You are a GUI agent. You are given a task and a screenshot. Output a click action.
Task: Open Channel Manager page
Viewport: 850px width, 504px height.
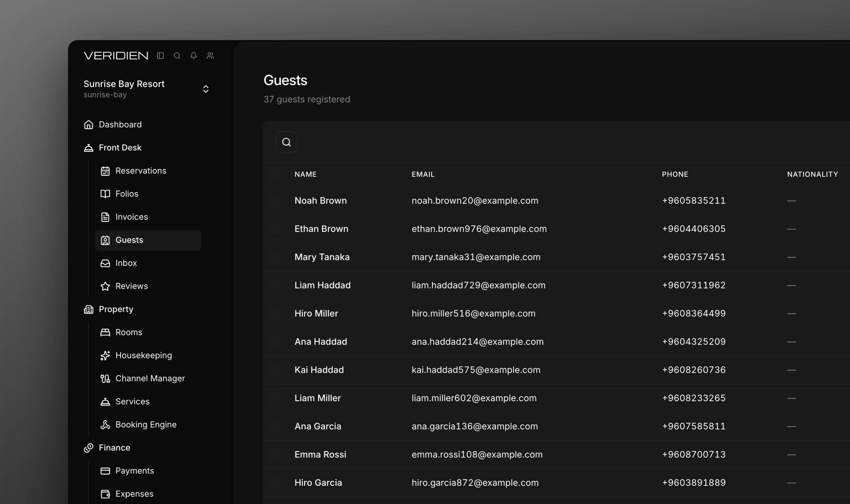coord(150,379)
